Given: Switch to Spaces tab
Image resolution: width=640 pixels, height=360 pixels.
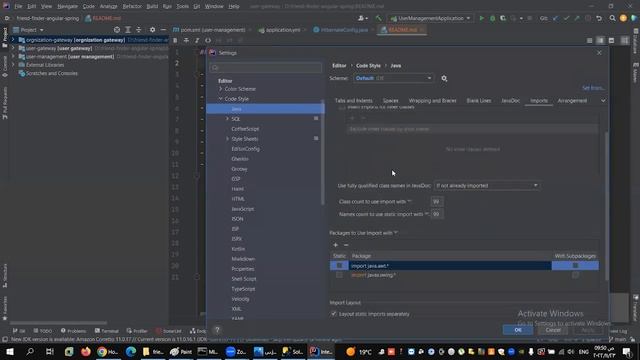Looking at the screenshot, I should pyautogui.click(x=390, y=101).
